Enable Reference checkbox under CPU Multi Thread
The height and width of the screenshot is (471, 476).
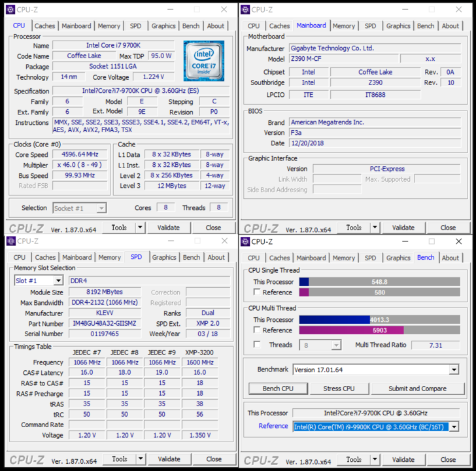coord(257,330)
